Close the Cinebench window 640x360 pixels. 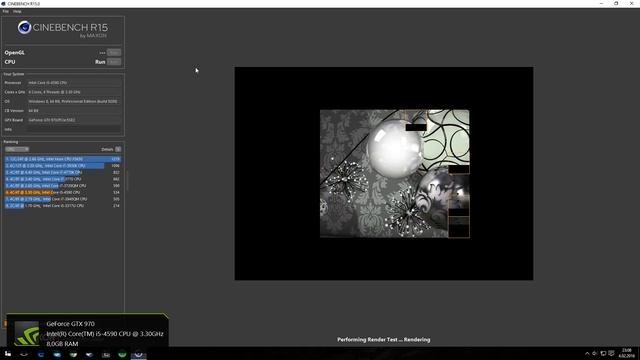pos(631,3)
